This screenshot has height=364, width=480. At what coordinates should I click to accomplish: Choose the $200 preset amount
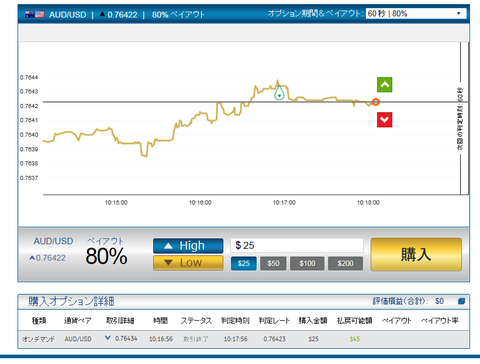tap(345, 263)
